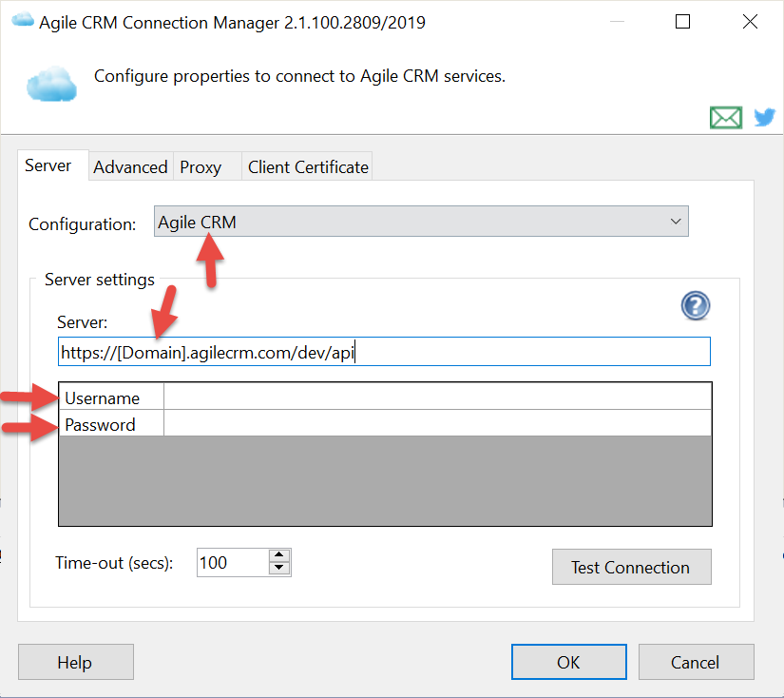This screenshot has width=784, height=698.
Task: Click the cloud icon in title bar
Action: tap(23, 21)
